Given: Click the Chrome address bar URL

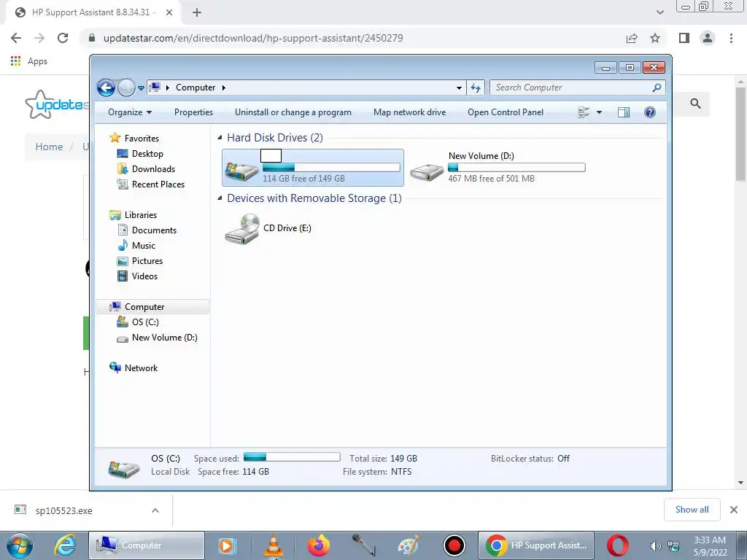Looking at the screenshot, I should coord(253,38).
